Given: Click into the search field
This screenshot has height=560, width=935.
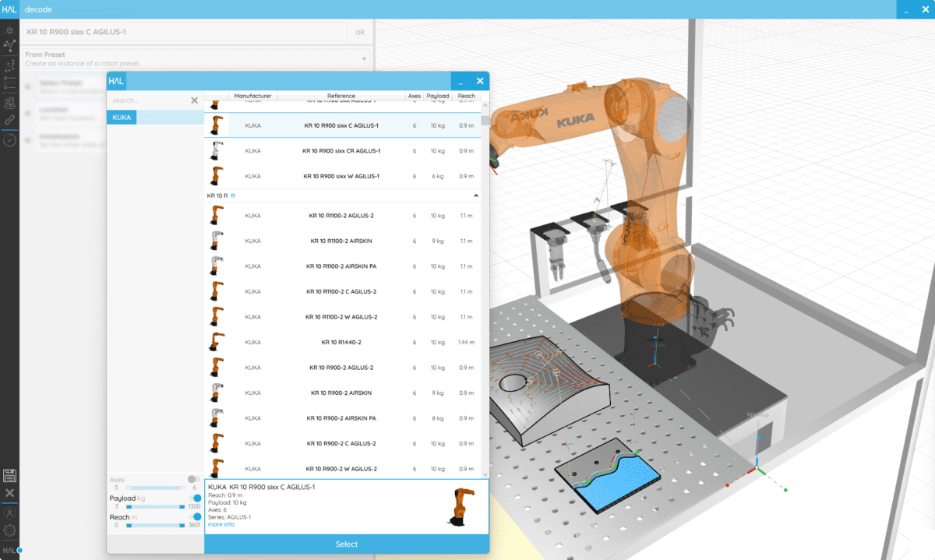Looking at the screenshot, I should [148, 100].
